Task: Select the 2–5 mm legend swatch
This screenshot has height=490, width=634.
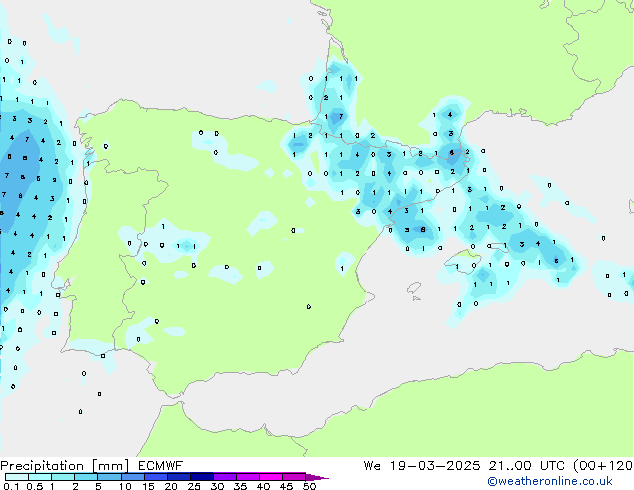Action: [x=86, y=477]
